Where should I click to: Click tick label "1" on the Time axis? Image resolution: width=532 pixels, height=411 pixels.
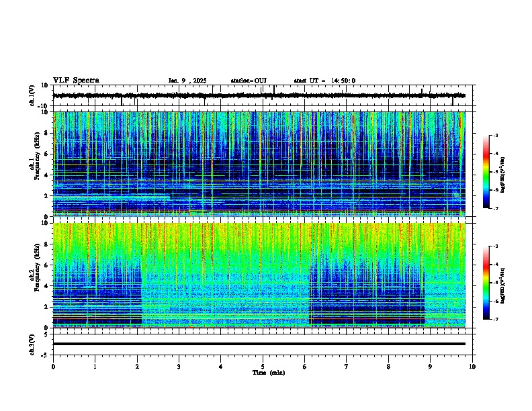point(95,367)
